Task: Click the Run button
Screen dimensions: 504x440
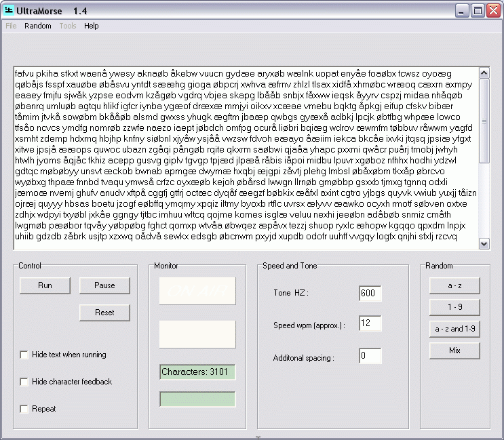Action: (x=45, y=285)
